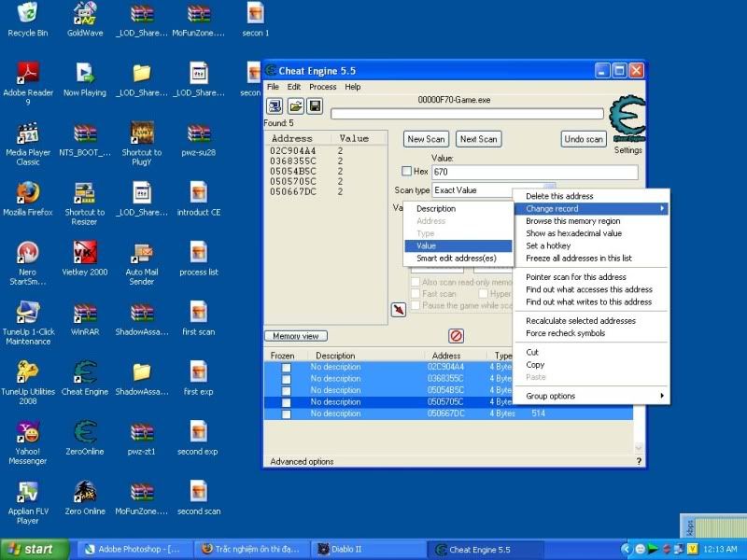Select the pwz-su28 archive icon
The height and width of the screenshot is (560, 747).
click(x=199, y=139)
